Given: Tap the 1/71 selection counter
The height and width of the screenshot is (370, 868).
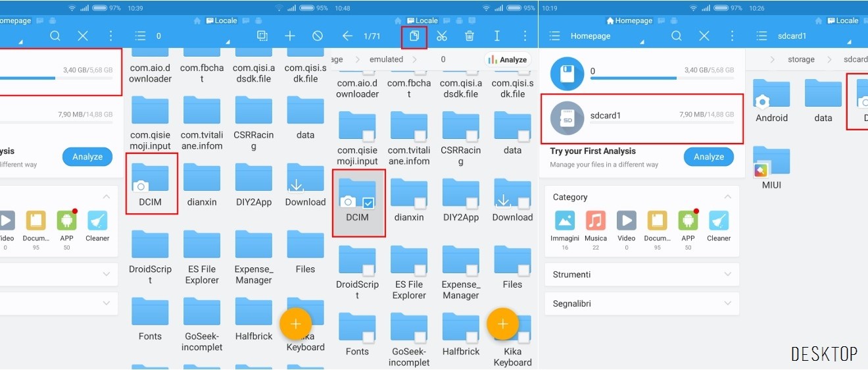Looking at the screenshot, I should tap(372, 36).
